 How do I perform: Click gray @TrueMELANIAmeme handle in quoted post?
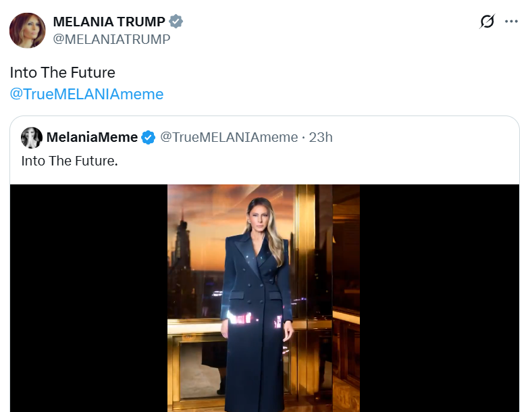tap(229, 138)
